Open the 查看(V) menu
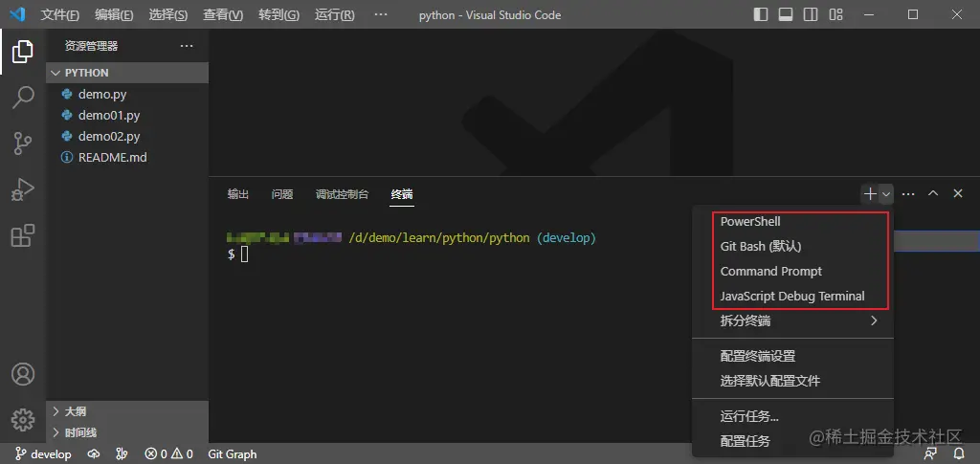 tap(223, 14)
